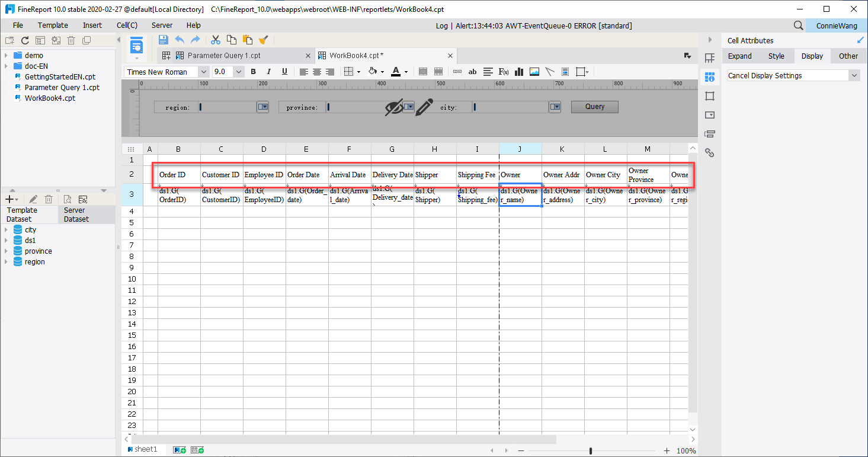Open the Insert menu
Viewport: 868px width, 457px height.
[92, 25]
